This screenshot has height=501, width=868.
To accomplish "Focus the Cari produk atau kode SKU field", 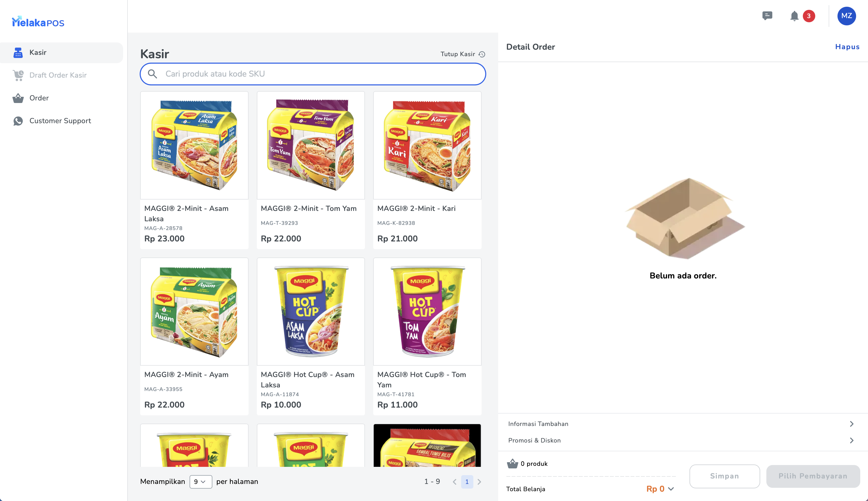I will point(313,74).
